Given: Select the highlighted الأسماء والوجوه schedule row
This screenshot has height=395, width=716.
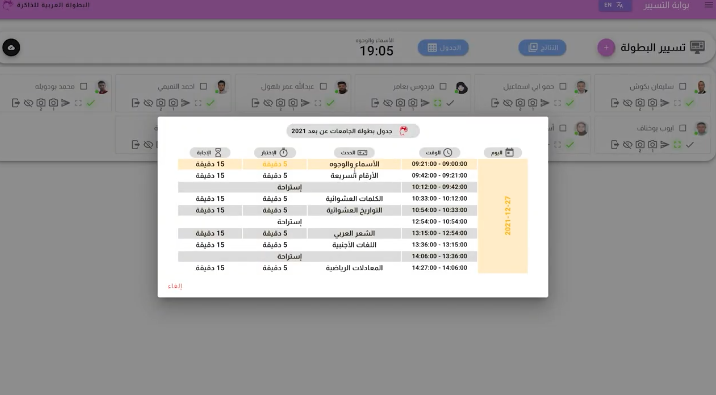Looking at the screenshot, I should pyautogui.click(x=327, y=164).
